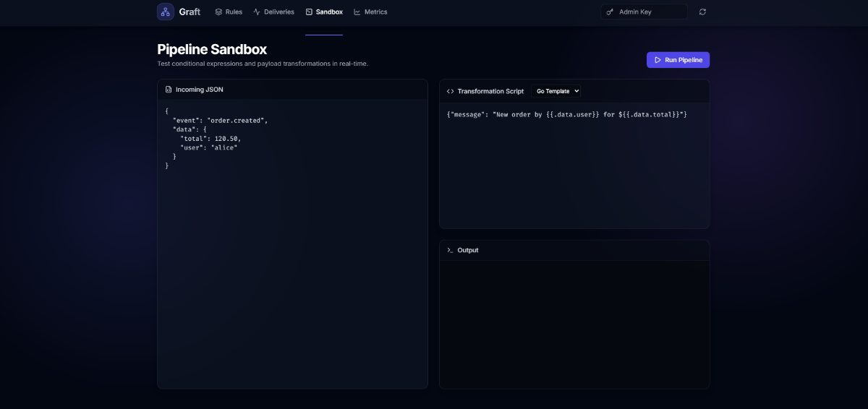Open the Deliveries tab
The image size is (868, 409).
tap(274, 12)
